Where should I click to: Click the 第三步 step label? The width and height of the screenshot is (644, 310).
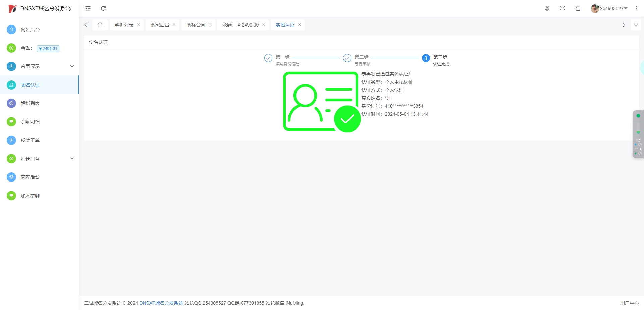pyautogui.click(x=440, y=57)
